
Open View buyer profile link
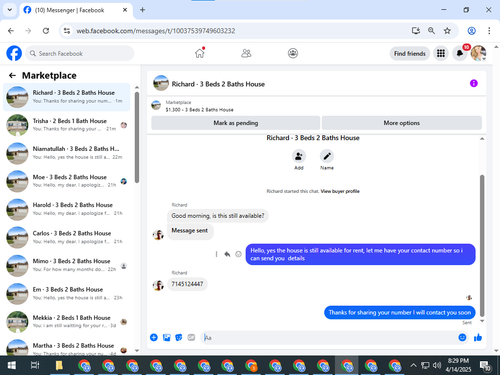coord(340,191)
